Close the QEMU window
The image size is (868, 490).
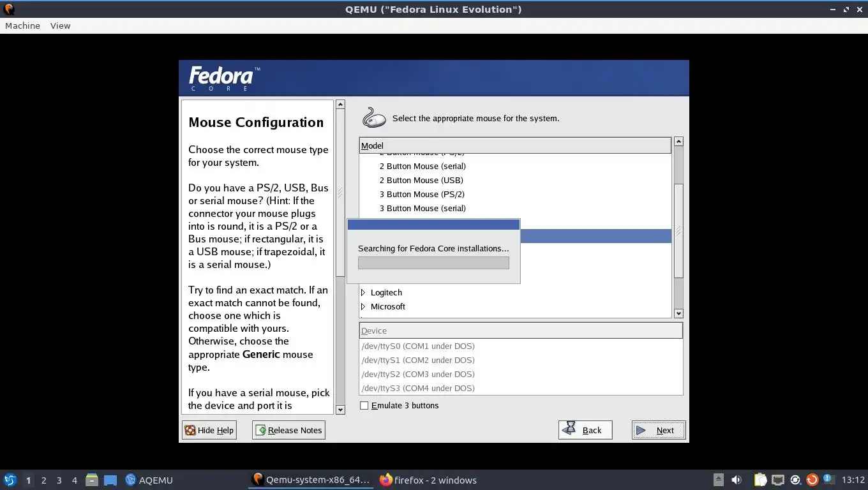tap(859, 9)
